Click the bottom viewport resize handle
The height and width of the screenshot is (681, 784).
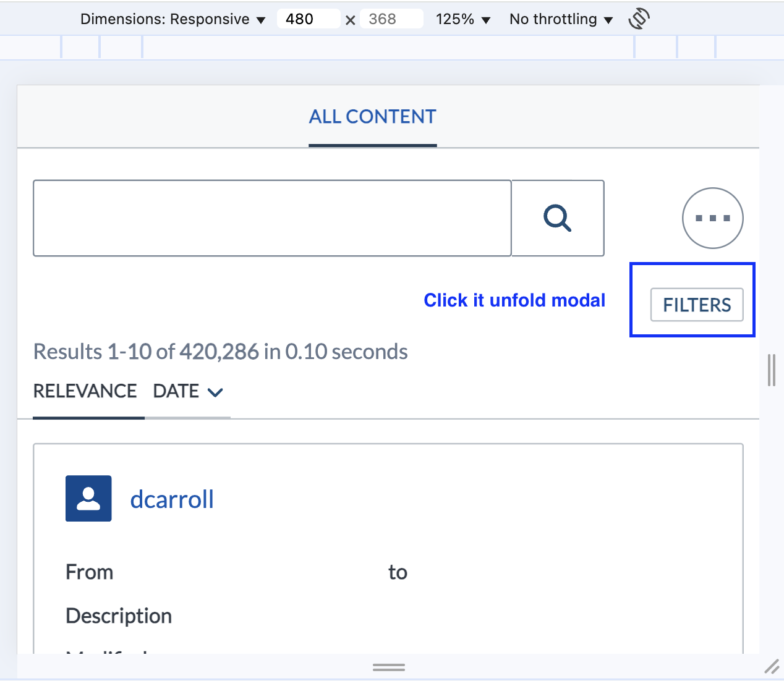click(x=389, y=667)
